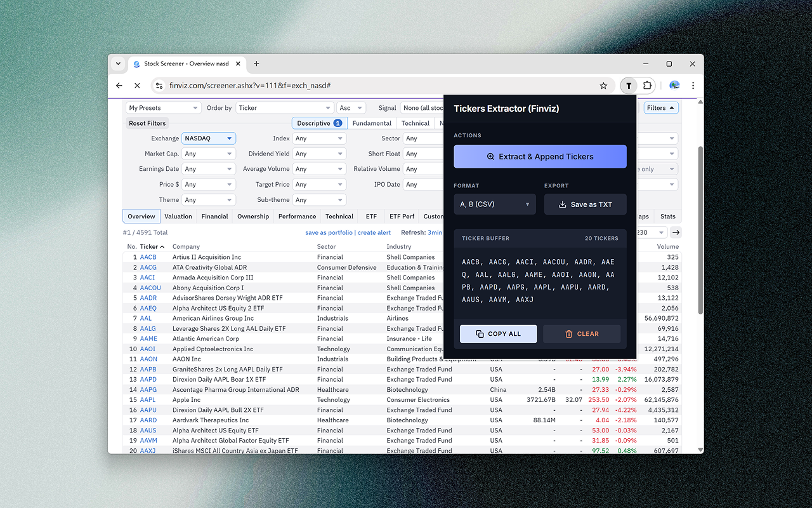Switch to Ownership view tab
This screenshot has width=812, height=508.
pyautogui.click(x=253, y=217)
